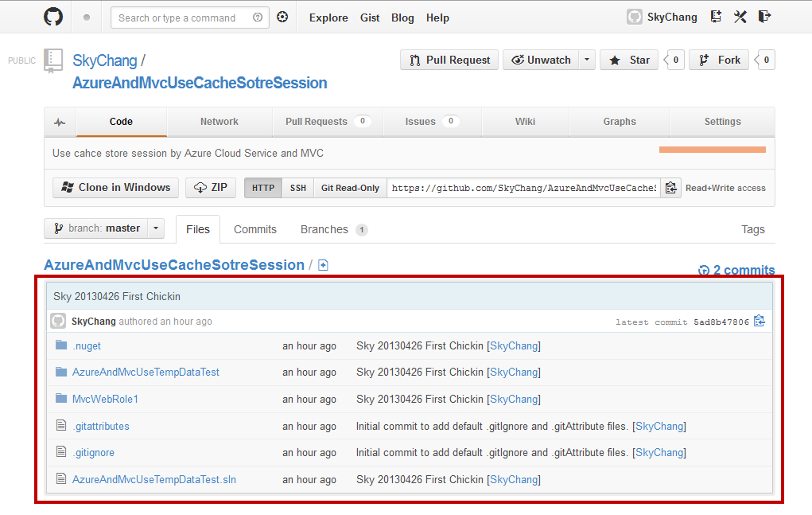Viewport: 812px width, 515px height.
Task: Select Git Read-Only clone protocol
Action: coord(350,188)
